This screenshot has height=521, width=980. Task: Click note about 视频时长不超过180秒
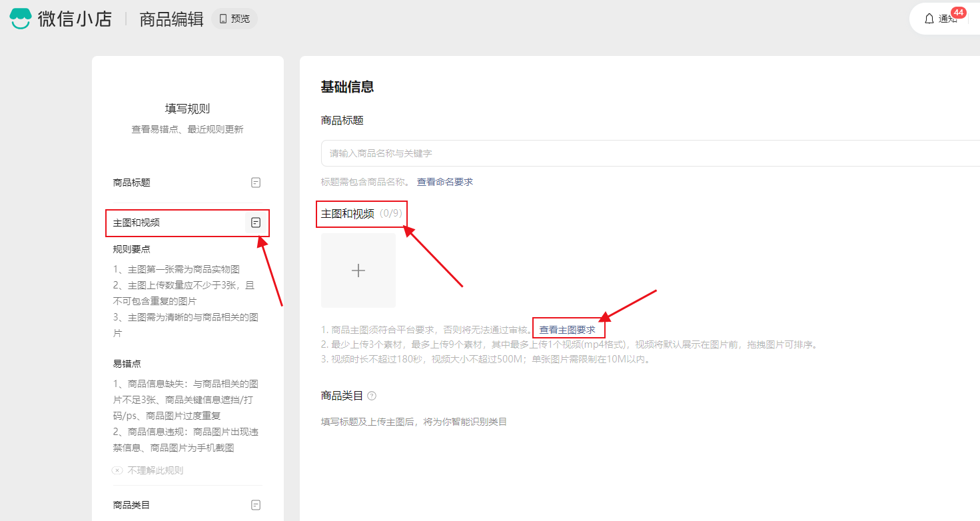(x=485, y=359)
